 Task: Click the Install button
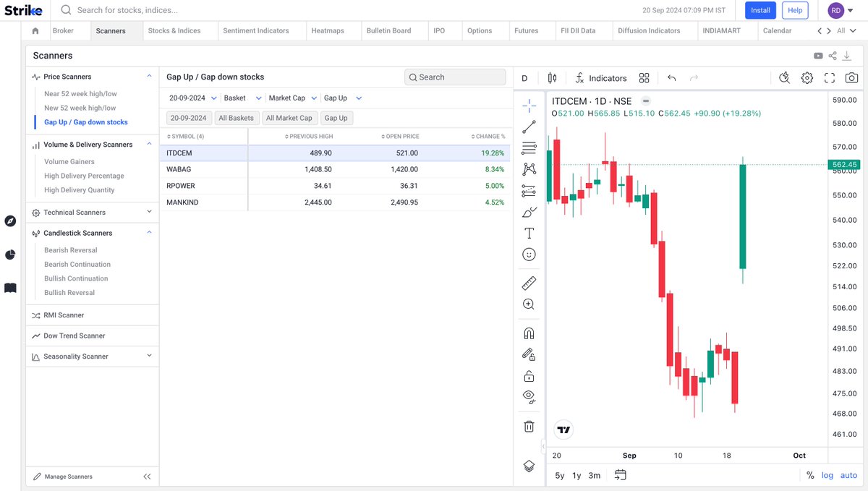[x=759, y=10]
